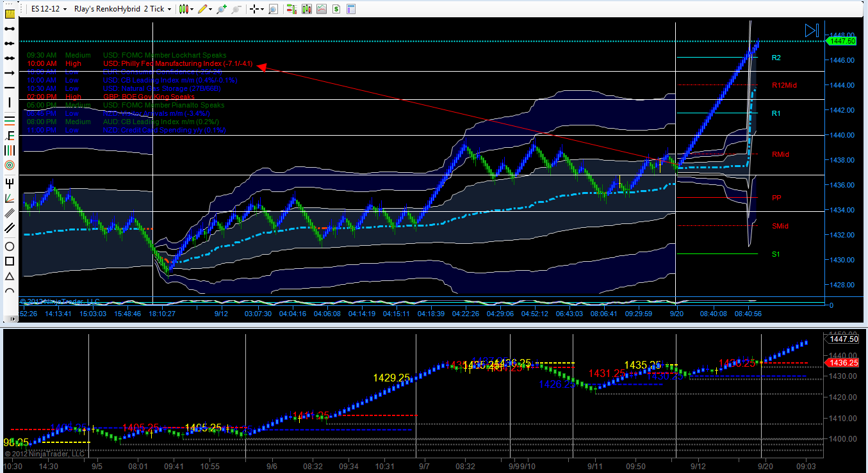
Task: Click the PP pivot point label
Action: pyautogui.click(x=776, y=198)
